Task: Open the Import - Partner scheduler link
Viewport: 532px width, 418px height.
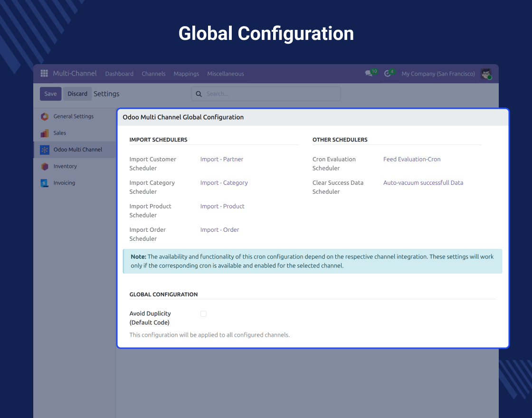Action: coord(221,159)
